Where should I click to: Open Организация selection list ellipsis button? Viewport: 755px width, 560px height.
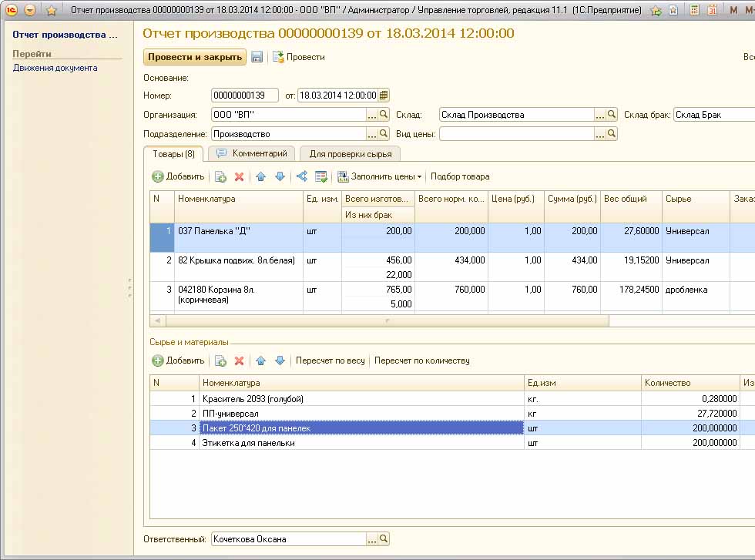click(x=371, y=115)
